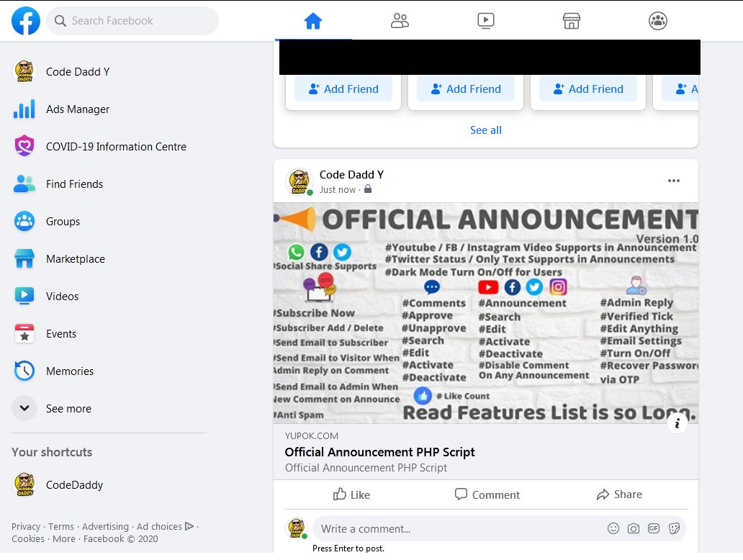Click the second Add Friend button

point(465,89)
